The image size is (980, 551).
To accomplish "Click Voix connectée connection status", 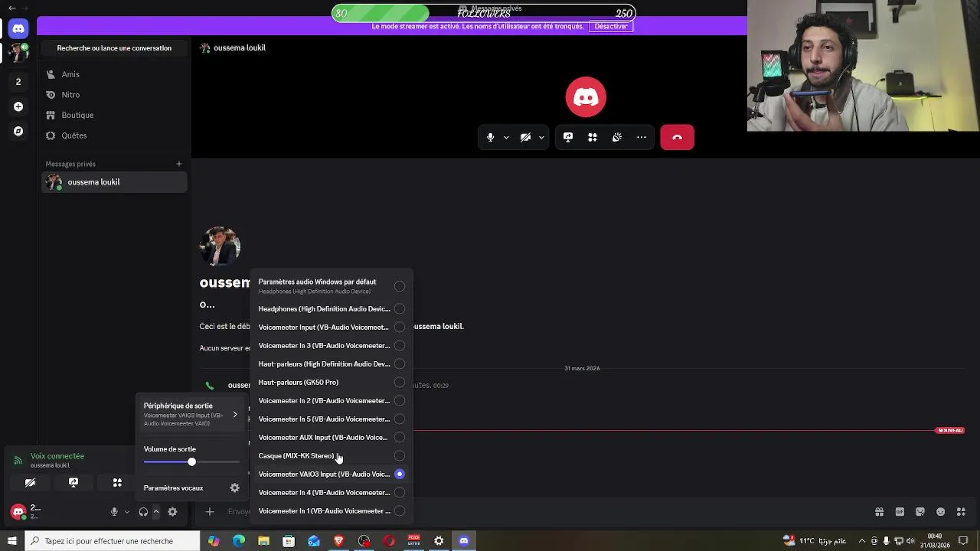I will [57, 456].
